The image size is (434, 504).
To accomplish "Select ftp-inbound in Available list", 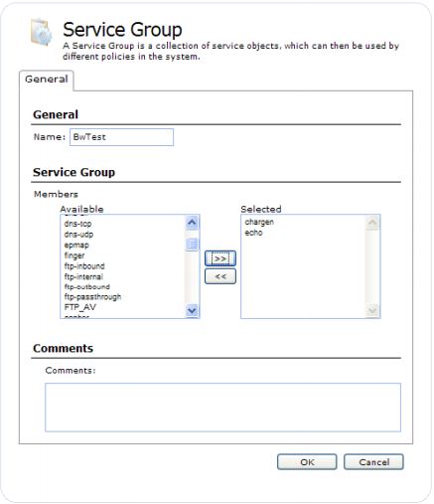I will [x=84, y=266].
